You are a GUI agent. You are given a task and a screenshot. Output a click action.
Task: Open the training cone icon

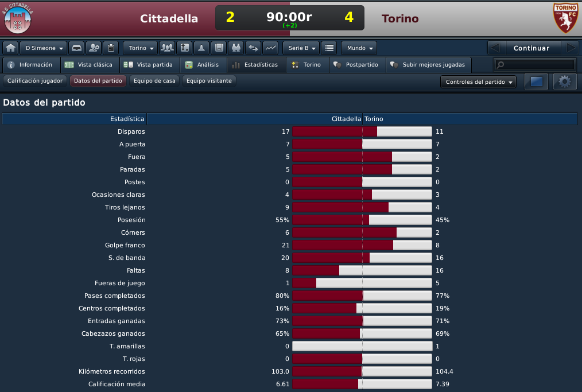click(x=201, y=48)
